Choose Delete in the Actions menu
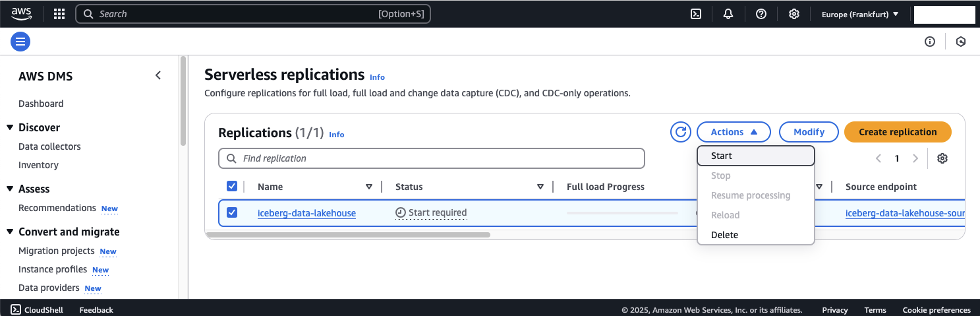980x316 pixels. pos(725,235)
